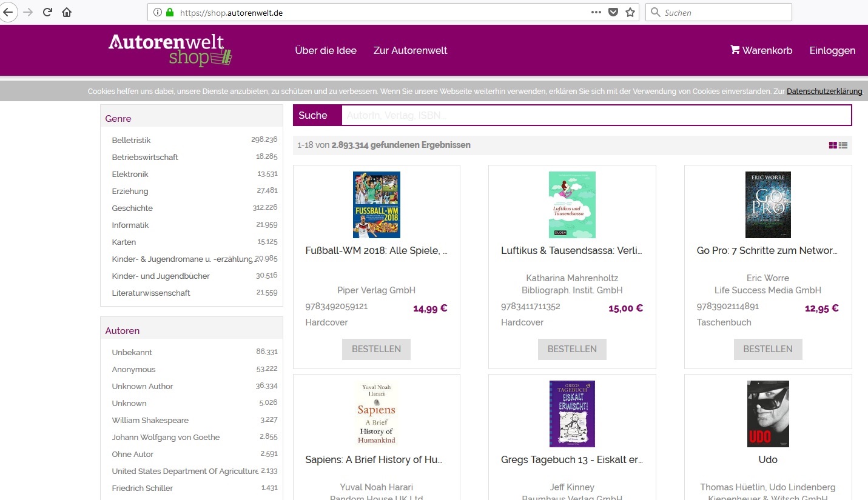Click publisher Piper Verlag GmbH
The height and width of the screenshot is (500, 868).
pos(377,290)
